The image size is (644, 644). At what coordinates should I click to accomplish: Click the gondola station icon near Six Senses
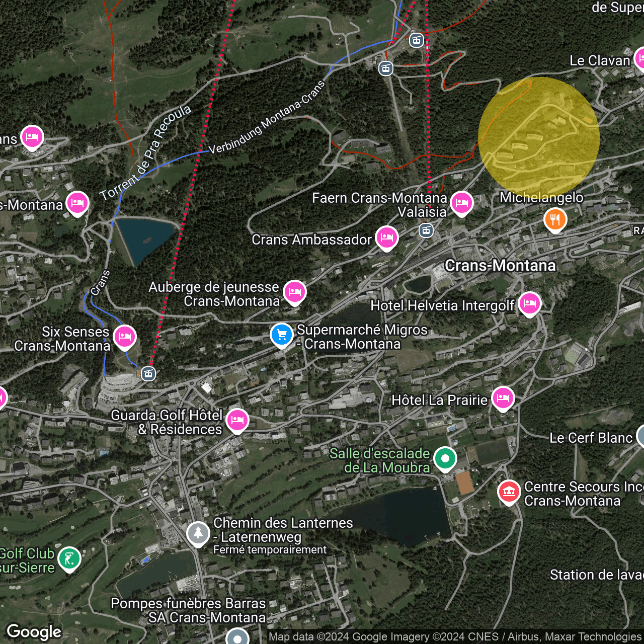coord(148,373)
